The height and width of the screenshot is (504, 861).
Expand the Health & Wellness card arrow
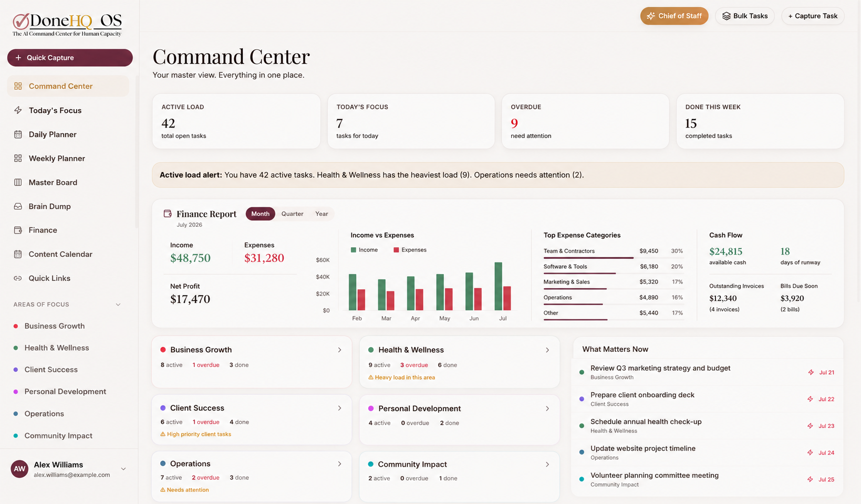click(547, 350)
